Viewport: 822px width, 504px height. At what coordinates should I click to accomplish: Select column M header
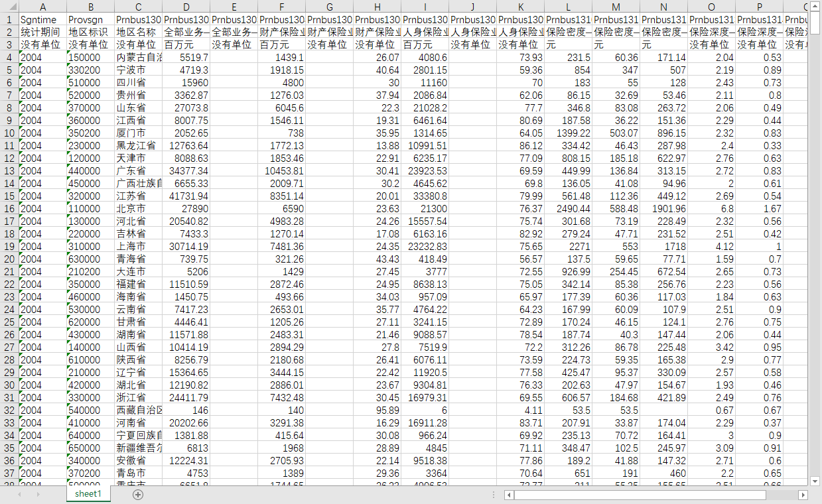[616, 7]
